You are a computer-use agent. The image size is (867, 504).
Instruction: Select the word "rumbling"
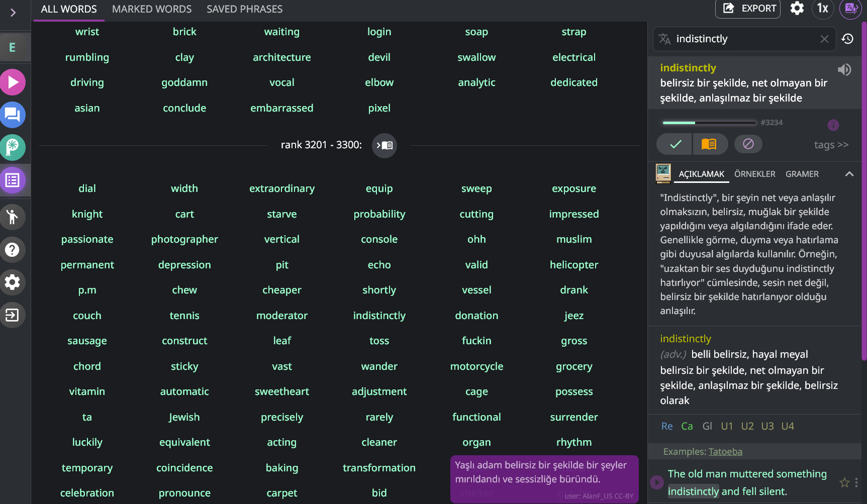[87, 57]
